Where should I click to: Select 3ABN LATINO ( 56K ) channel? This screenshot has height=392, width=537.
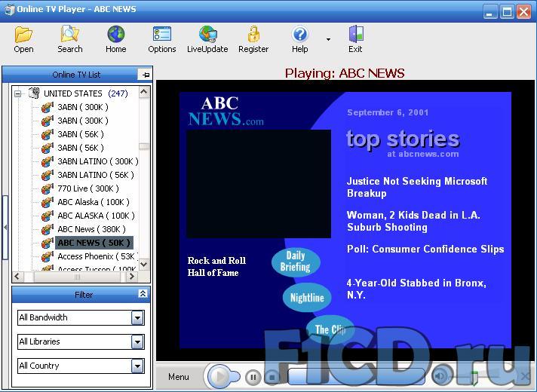96,175
